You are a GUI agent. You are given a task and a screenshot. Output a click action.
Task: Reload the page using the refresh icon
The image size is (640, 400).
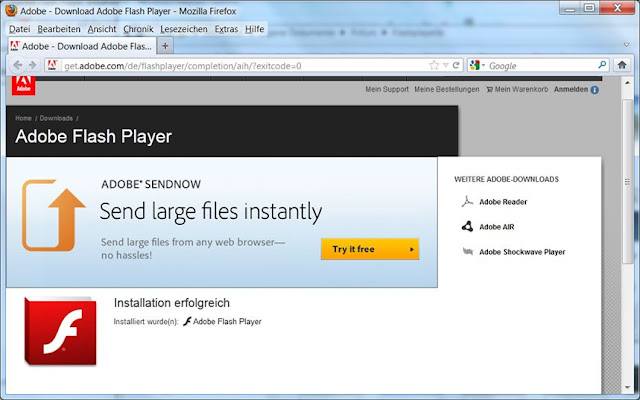click(x=456, y=65)
